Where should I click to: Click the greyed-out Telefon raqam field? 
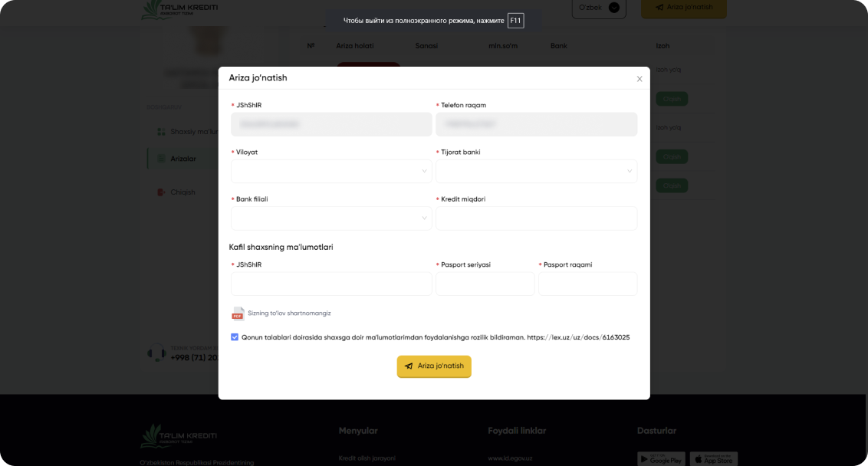[x=537, y=124]
